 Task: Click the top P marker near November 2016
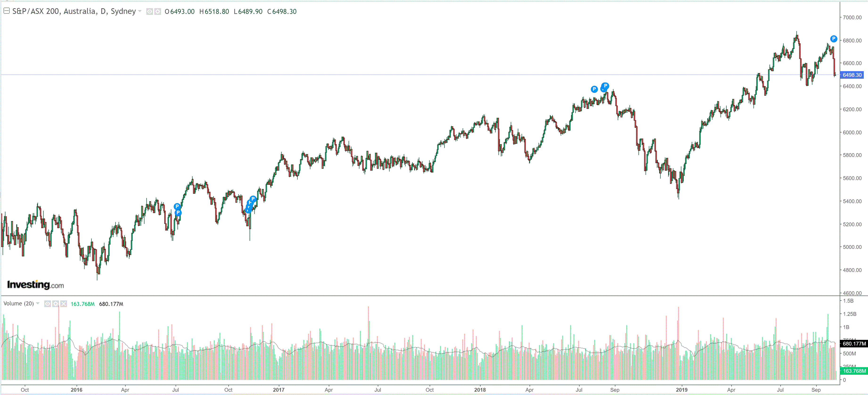pyautogui.click(x=253, y=199)
